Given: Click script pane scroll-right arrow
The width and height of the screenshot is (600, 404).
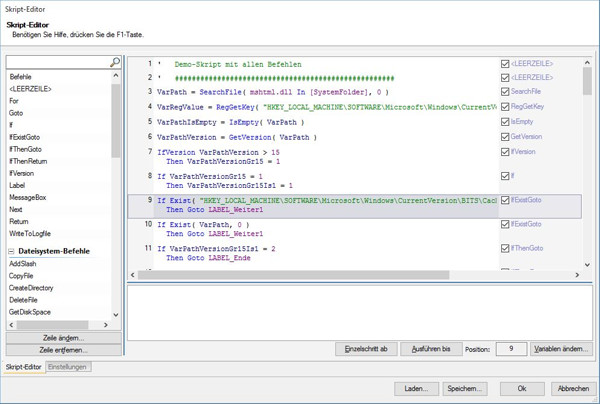Looking at the screenshot, I should coord(577,275).
